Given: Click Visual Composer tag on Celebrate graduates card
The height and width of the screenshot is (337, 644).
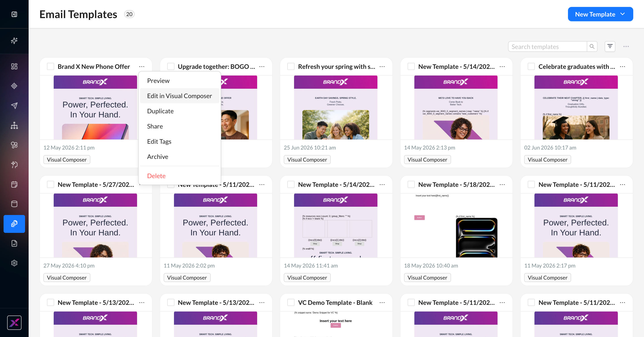Looking at the screenshot, I should tap(547, 160).
